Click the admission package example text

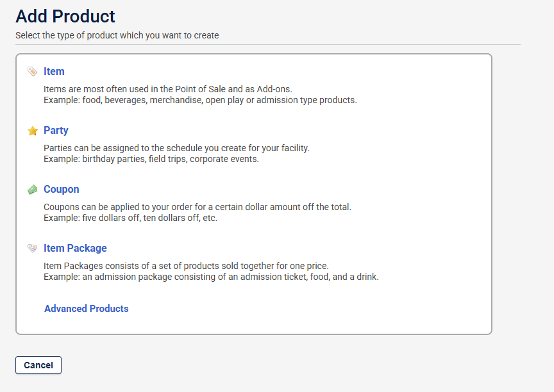(x=212, y=277)
